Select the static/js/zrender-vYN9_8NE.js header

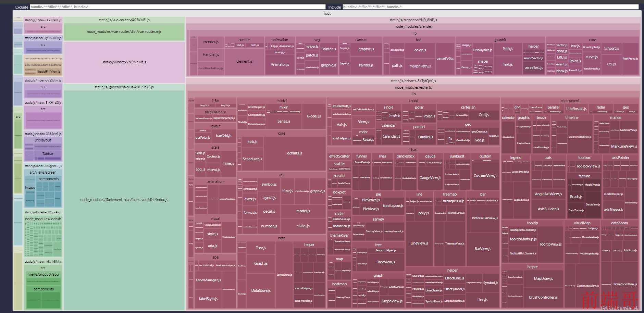[x=413, y=20]
